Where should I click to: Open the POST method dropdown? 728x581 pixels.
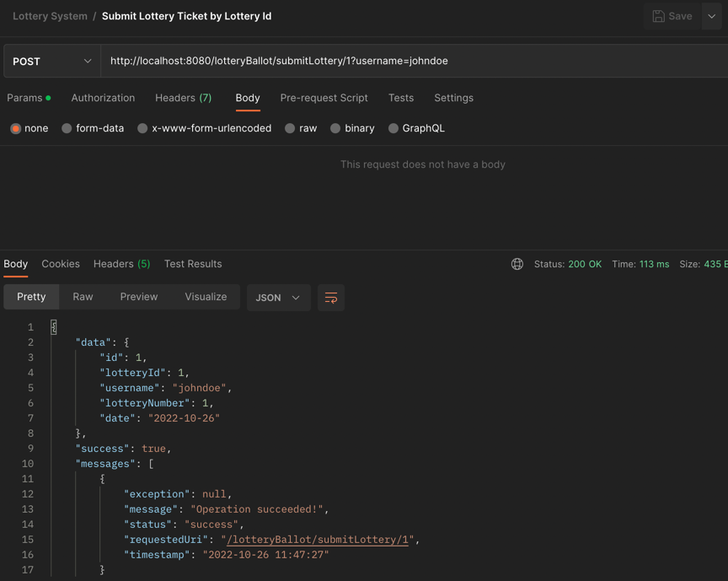52,62
